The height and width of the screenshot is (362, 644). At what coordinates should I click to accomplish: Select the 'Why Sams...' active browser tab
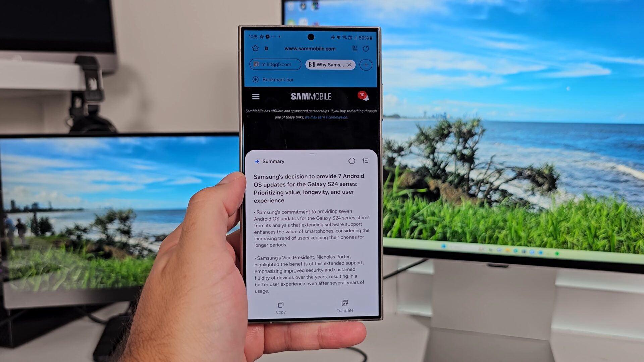[x=330, y=65]
